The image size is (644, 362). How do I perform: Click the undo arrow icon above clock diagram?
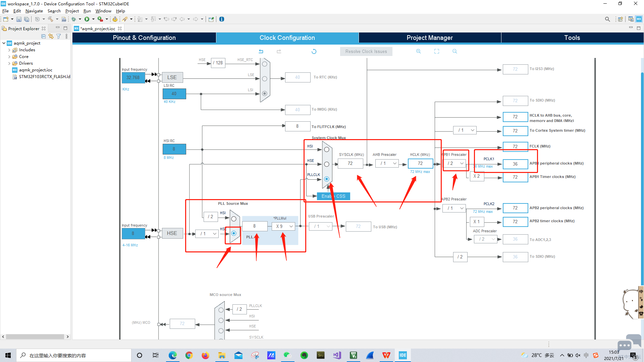click(261, 51)
